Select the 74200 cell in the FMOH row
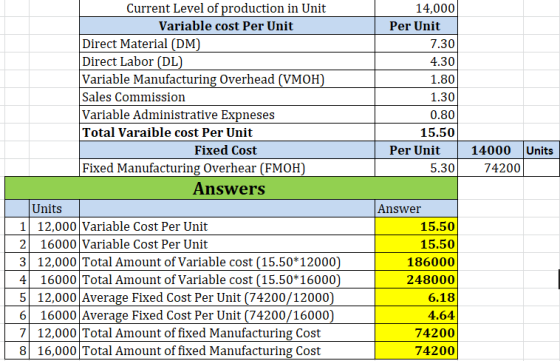 coord(490,168)
